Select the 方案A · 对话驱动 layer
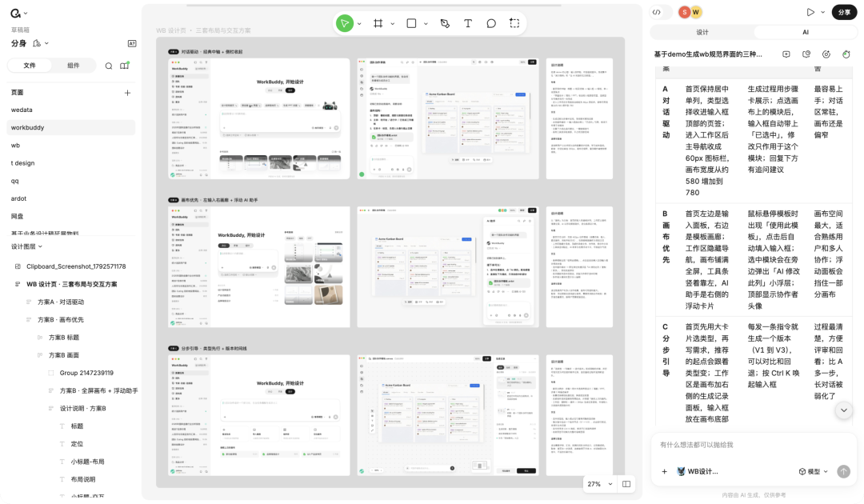The width and height of the screenshot is (864, 504). pos(61,302)
